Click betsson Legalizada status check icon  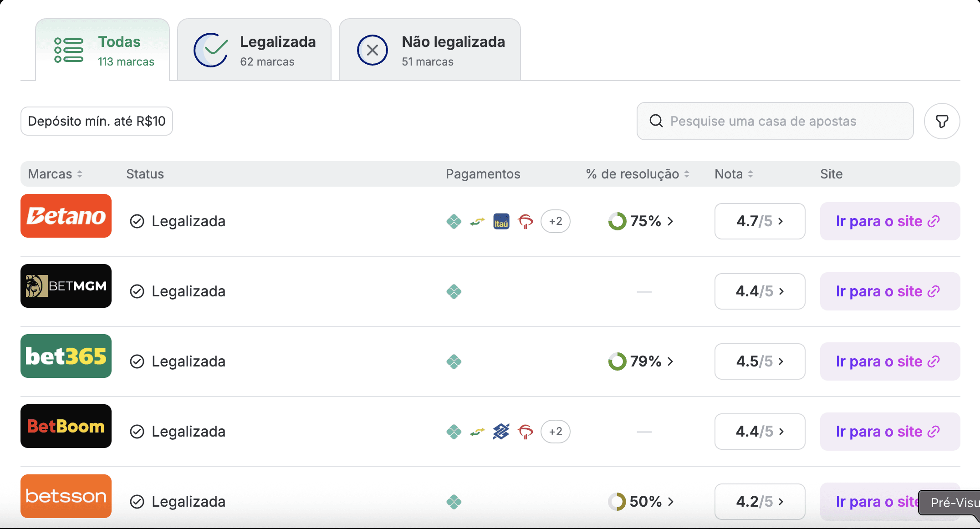pyautogui.click(x=137, y=502)
